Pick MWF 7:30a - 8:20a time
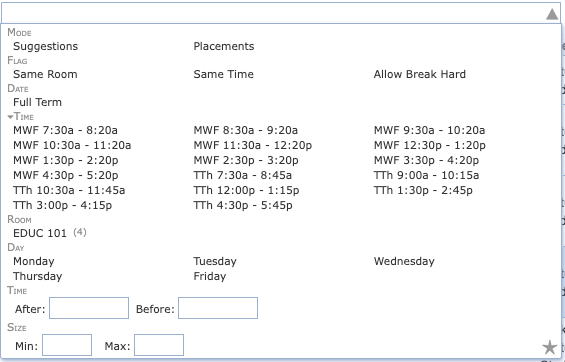 pyautogui.click(x=66, y=130)
